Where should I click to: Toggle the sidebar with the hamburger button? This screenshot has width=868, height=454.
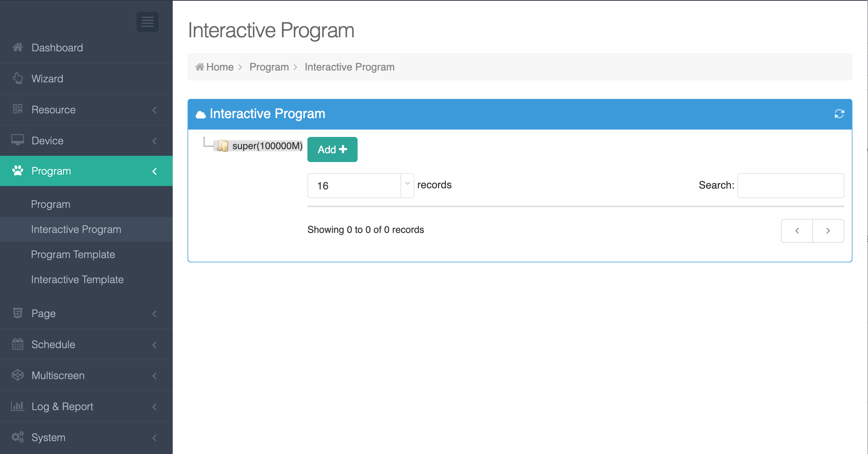pos(147,22)
